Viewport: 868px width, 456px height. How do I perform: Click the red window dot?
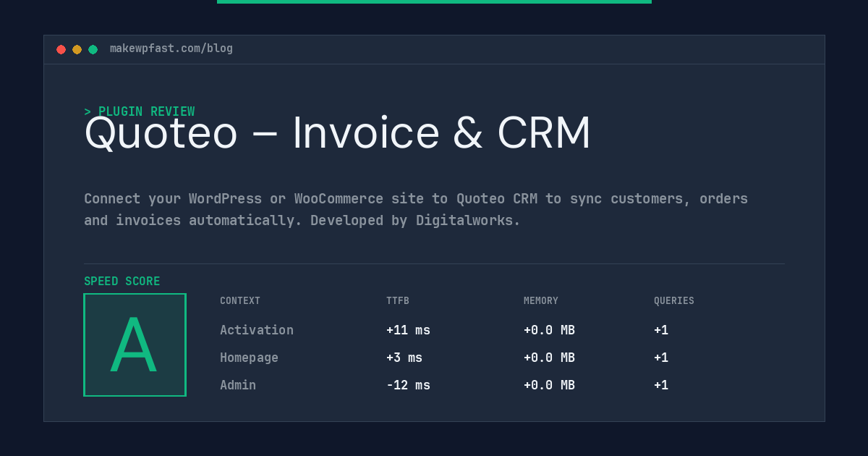pyautogui.click(x=61, y=49)
